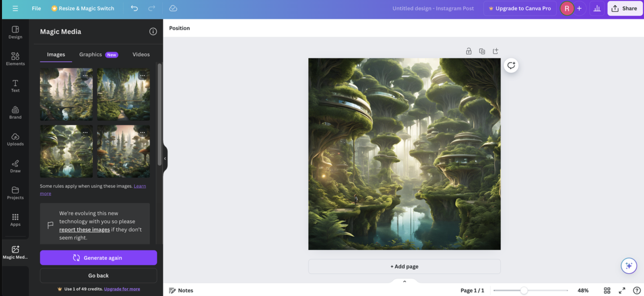The height and width of the screenshot is (296, 644).
Task: Add collaborator with the plus icon
Action: click(x=579, y=8)
